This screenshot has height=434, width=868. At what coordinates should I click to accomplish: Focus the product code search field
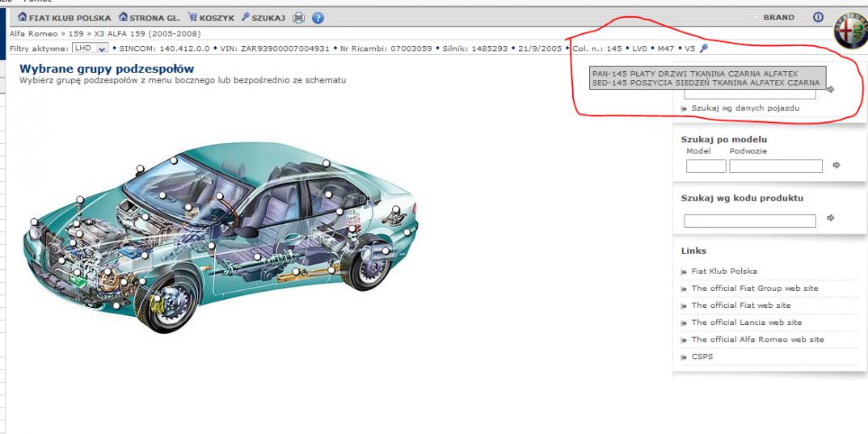(749, 221)
